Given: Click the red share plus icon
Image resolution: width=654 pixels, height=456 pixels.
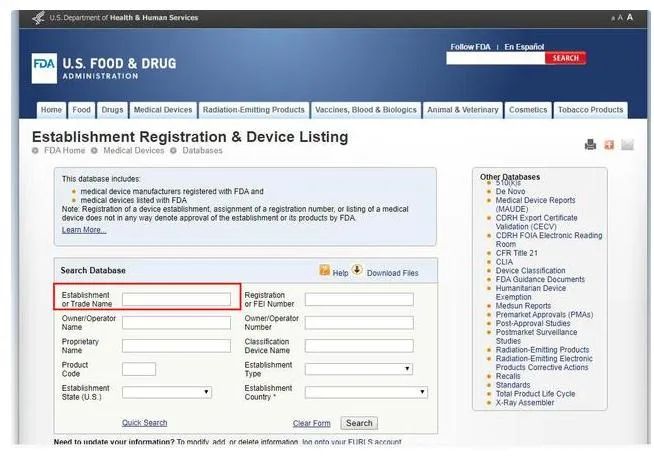Looking at the screenshot, I should (x=608, y=145).
